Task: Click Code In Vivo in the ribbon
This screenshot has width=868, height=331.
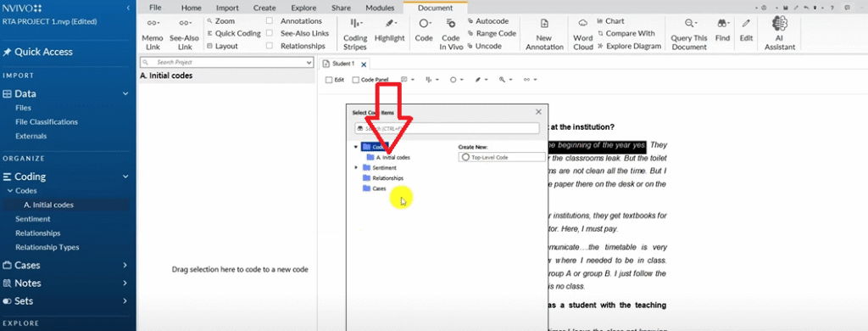Action: 451,35
